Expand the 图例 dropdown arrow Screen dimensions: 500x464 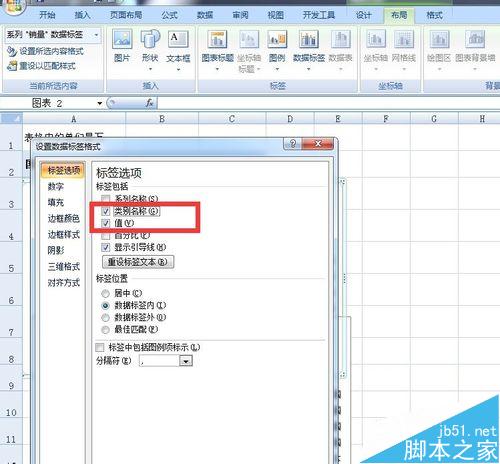tap(277, 69)
